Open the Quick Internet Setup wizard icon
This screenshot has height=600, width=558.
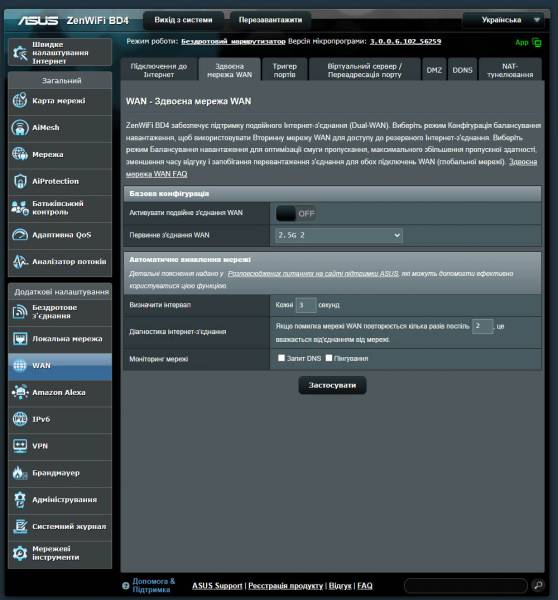click(x=20, y=52)
